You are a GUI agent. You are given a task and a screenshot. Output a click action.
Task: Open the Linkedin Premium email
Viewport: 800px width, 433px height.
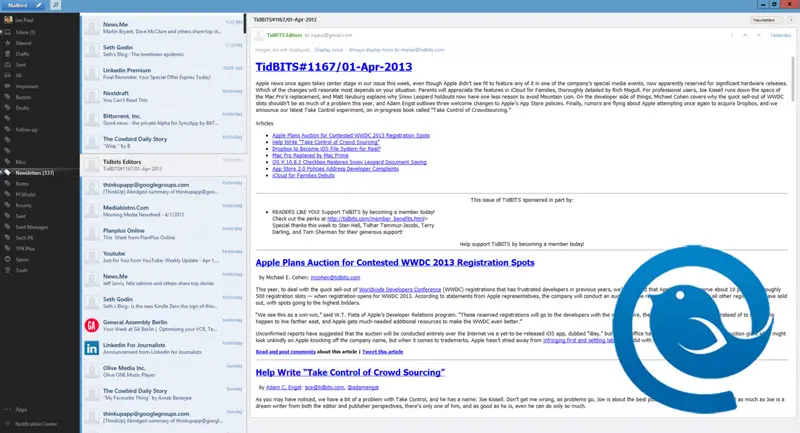coord(163,73)
